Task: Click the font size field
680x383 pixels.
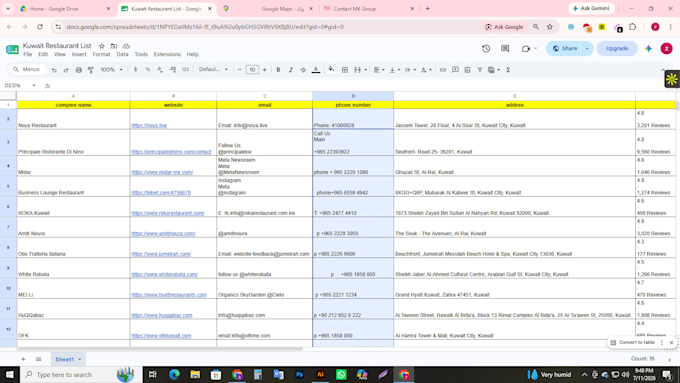Action: [x=252, y=69]
